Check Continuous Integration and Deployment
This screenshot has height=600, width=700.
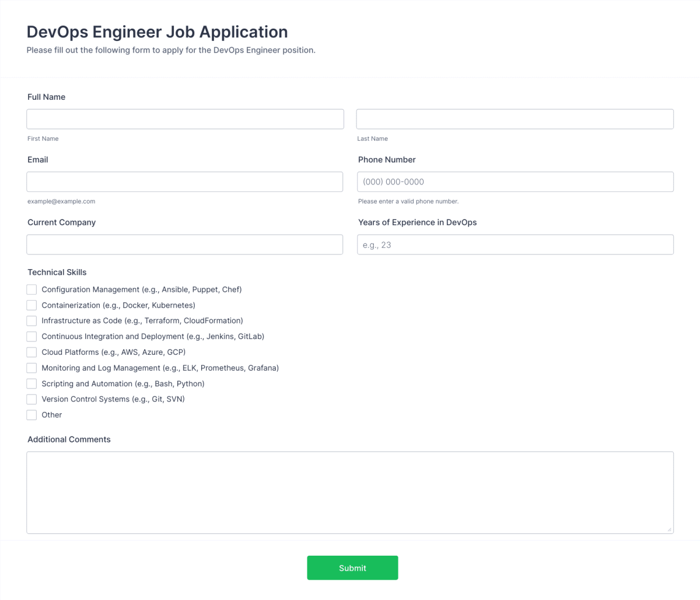click(x=32, y=336)
